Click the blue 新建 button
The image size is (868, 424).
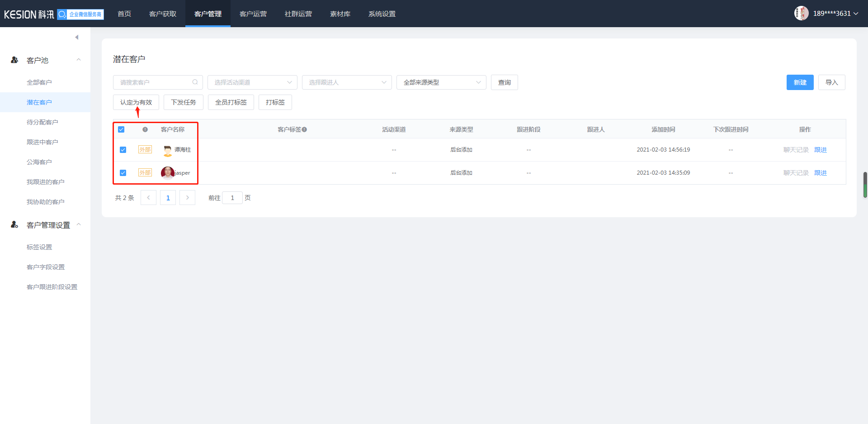[800, 82]
